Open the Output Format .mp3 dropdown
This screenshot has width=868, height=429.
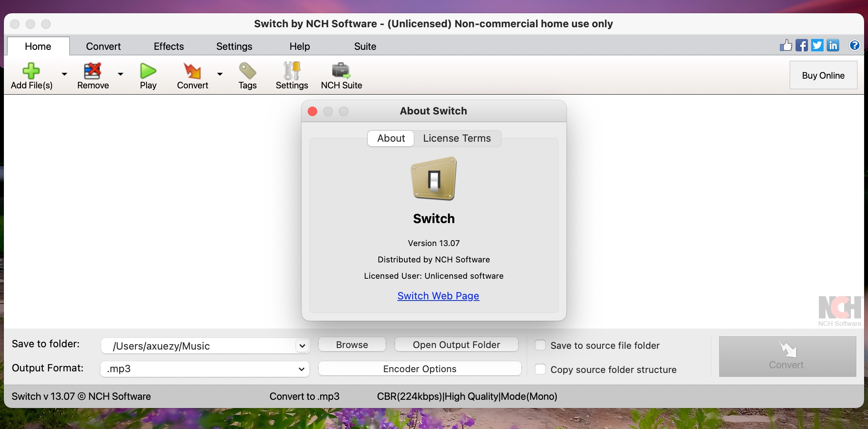coord(301,369)
